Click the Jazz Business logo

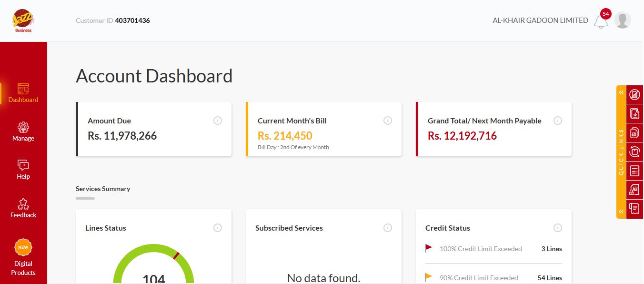click(x=23, y=21)
